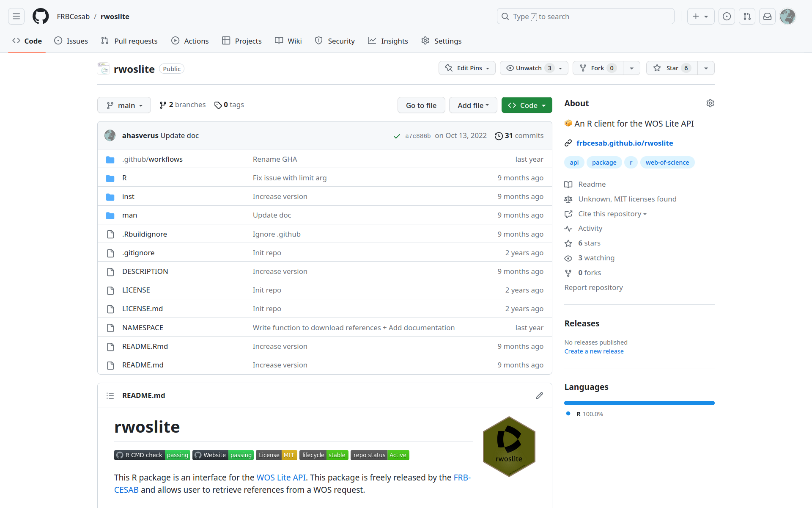Edit About details with gear icon
Viewport: 812px width, 508px height.
pyautogui.click(x=710, y=103)
